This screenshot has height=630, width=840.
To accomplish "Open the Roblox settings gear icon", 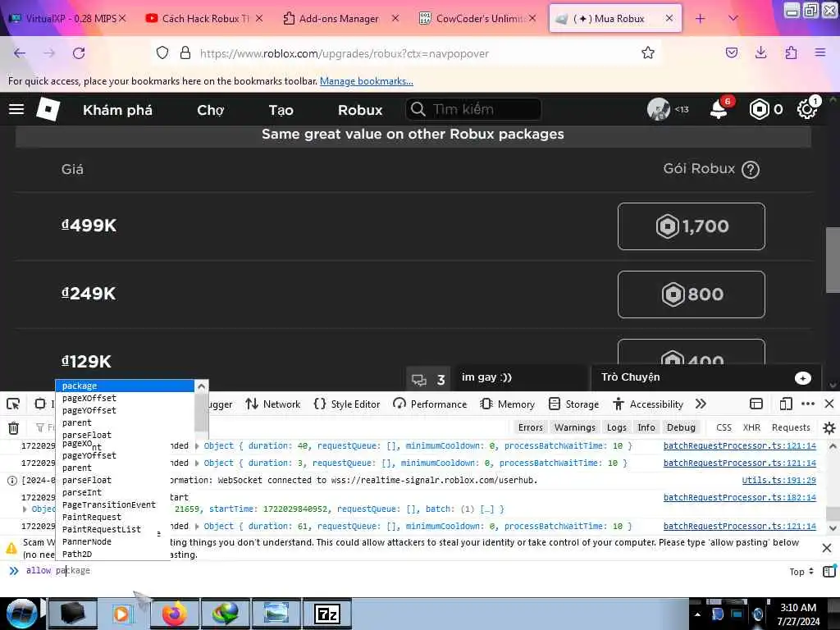I will click(x=806, y=109).
